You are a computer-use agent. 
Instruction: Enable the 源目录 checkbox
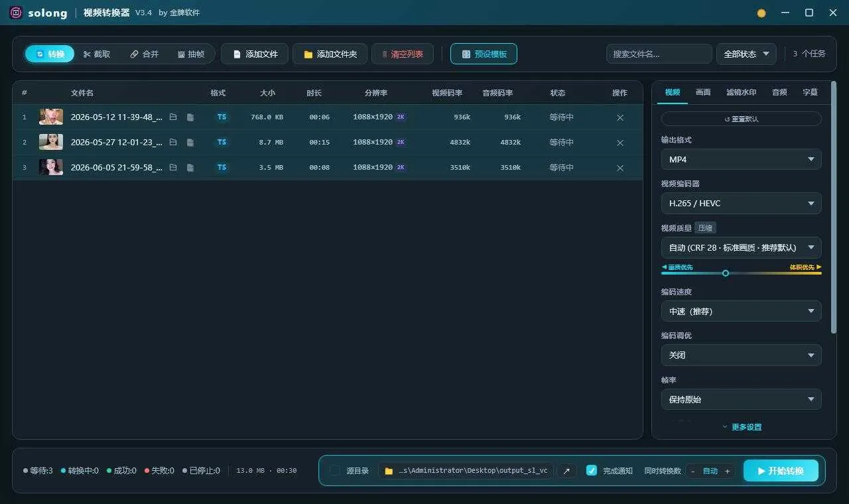pos(335,470)
